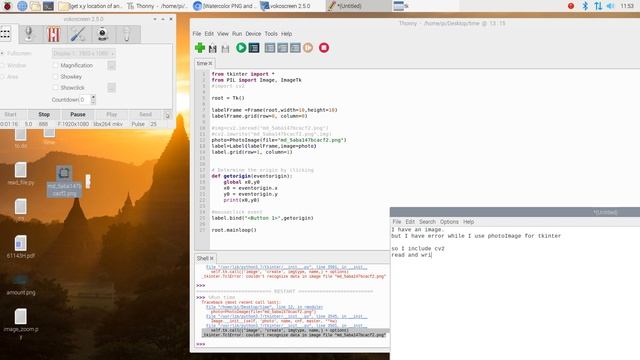Viewport: 640px width, 360px height.
Task: Click volume speaker icon in system tray
Action: coord(610,6)
